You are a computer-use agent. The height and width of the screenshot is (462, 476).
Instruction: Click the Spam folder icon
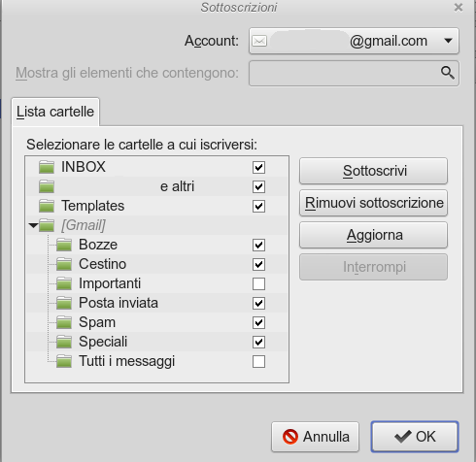coord(64,322)
